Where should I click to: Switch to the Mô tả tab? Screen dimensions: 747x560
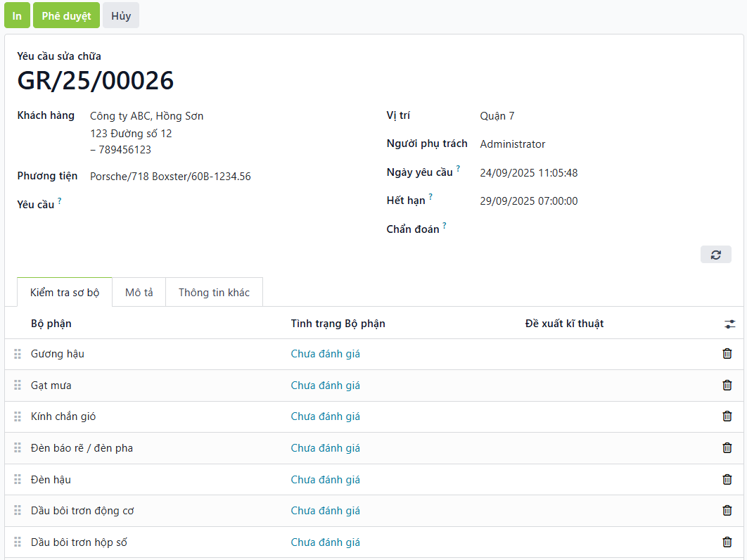[139, 293]
